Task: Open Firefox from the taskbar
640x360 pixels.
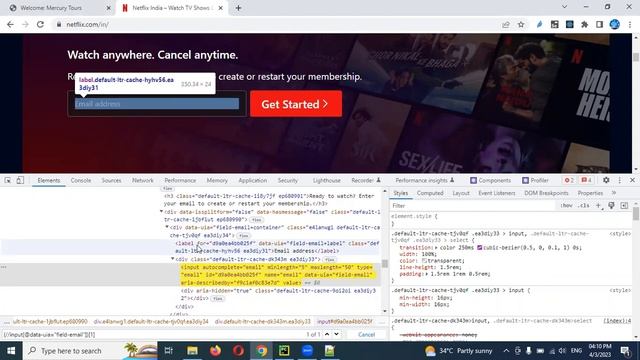Action: click(x=216, y=351)
